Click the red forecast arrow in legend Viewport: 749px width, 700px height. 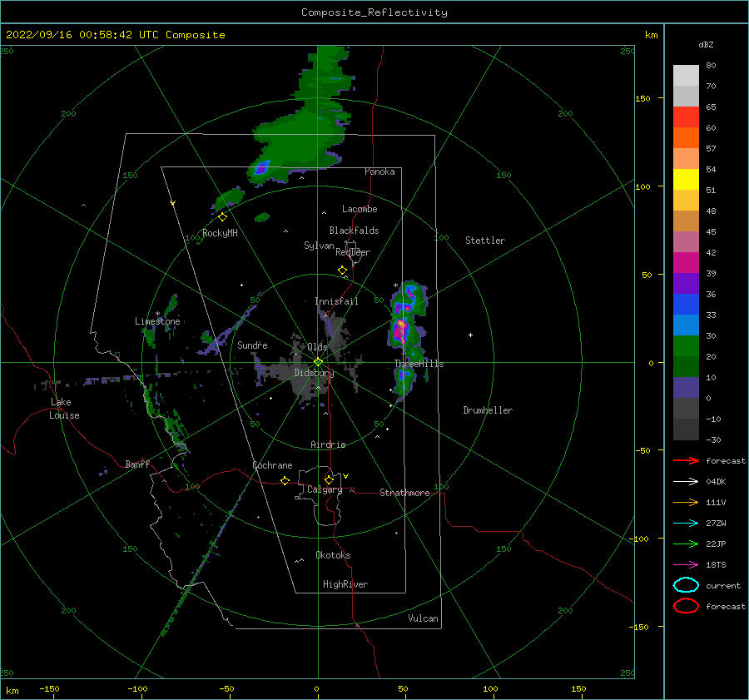point(686,460)
